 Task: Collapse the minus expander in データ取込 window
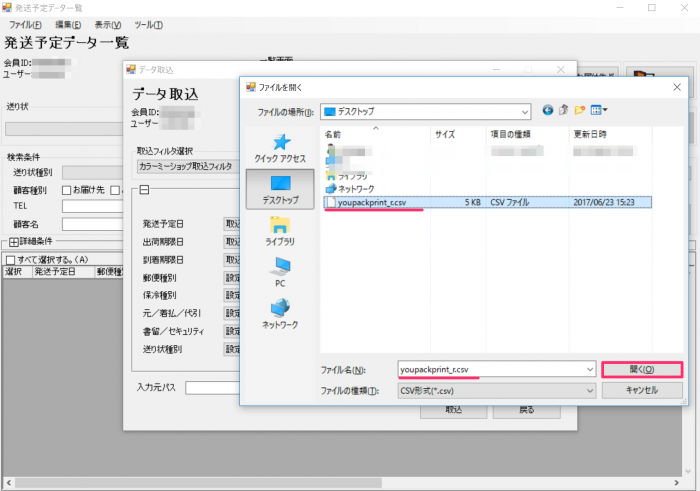144,190
